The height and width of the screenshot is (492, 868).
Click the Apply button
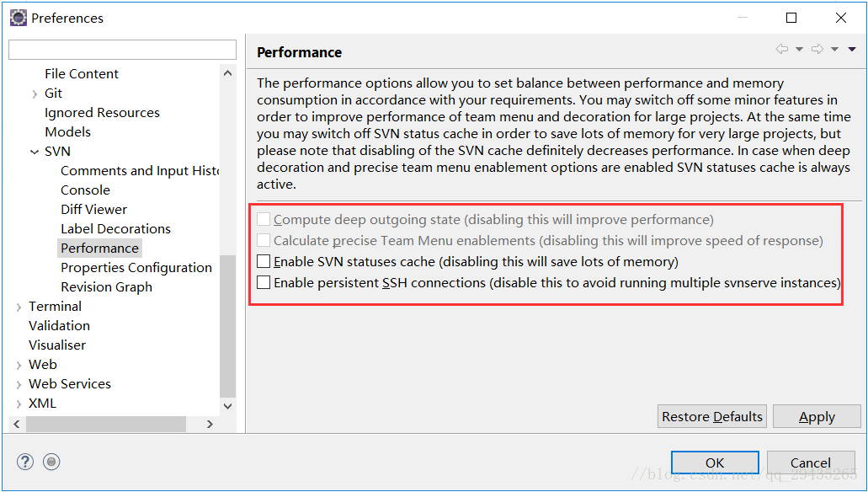point(816,416)
